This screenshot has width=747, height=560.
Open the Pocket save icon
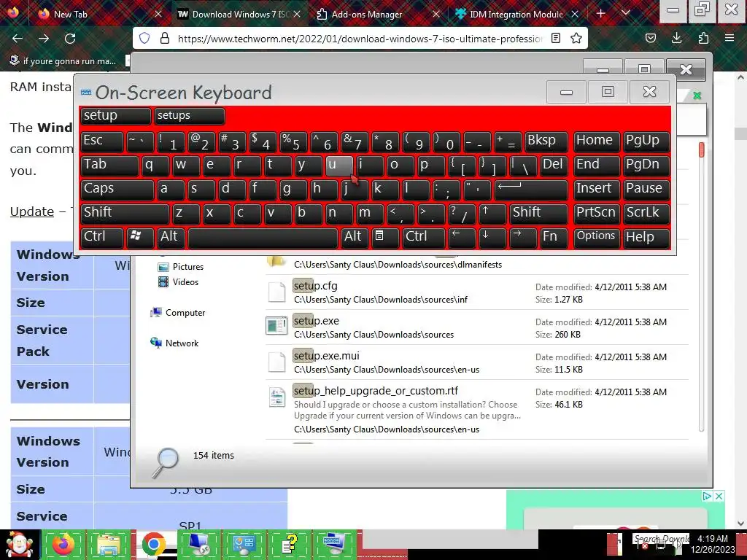[x=651, y=38]
